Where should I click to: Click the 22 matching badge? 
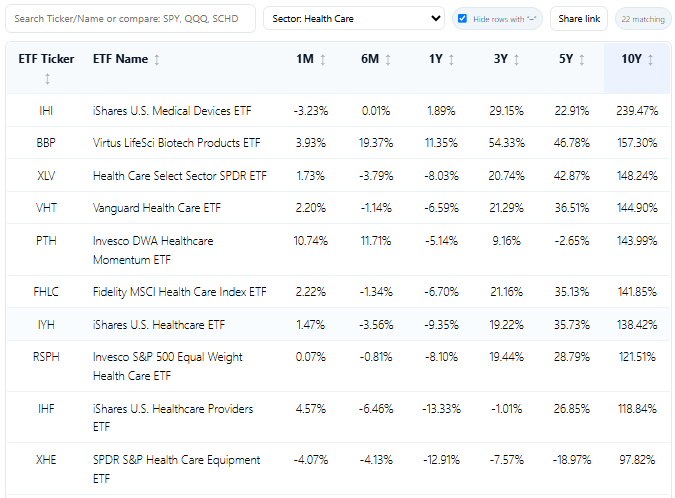[x=642, y=19]
